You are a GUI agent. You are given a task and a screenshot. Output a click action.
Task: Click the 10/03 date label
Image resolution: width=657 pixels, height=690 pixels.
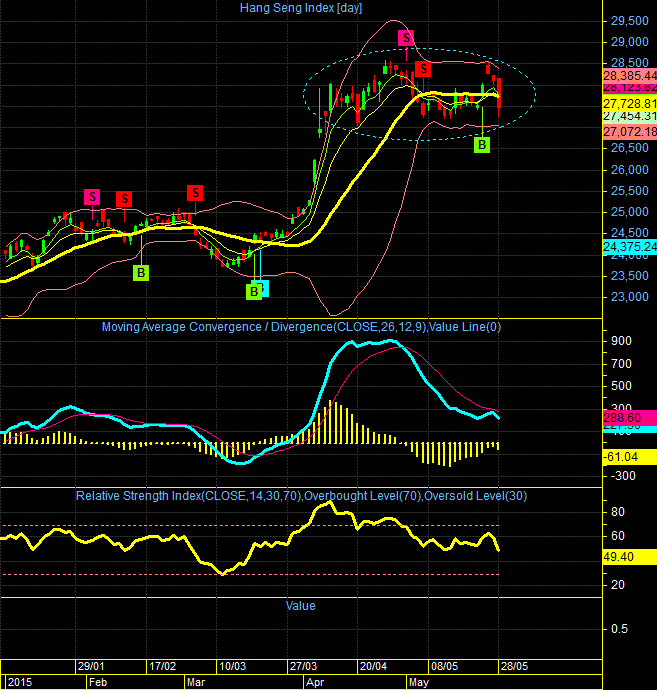pyautogui.click(x=233, y=666)
